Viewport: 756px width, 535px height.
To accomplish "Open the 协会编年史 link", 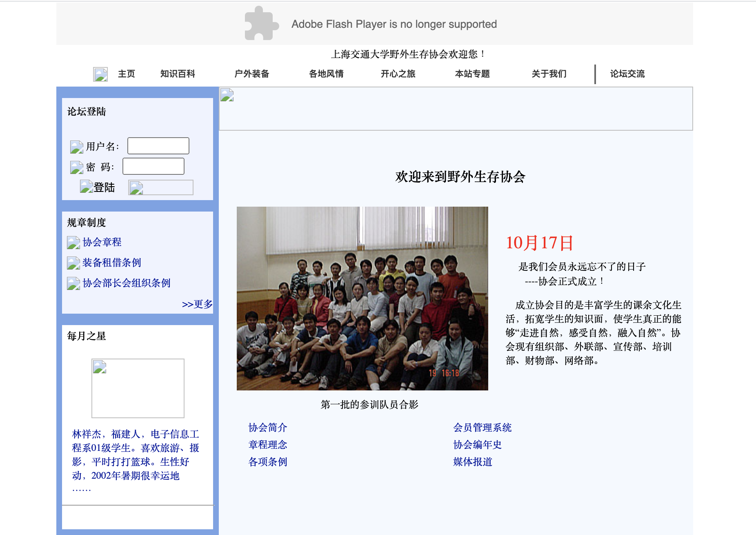I will [x=478, y=445].
